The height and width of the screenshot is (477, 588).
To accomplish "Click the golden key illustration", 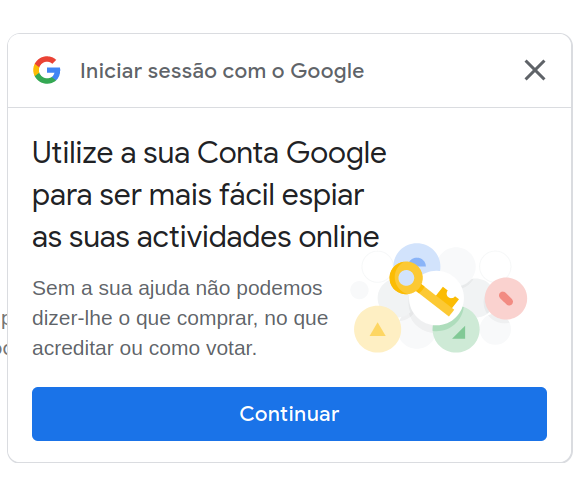I will coord(424,288).
